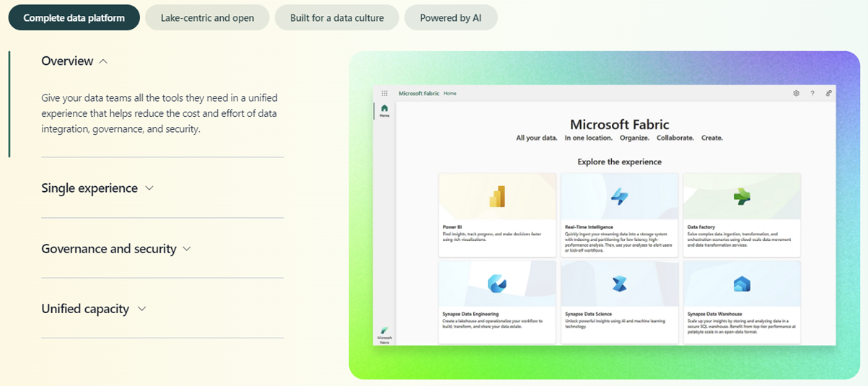Screen dimensions: 868x386
Task: Select the Complete data platform tab
Action: [74, 17]
